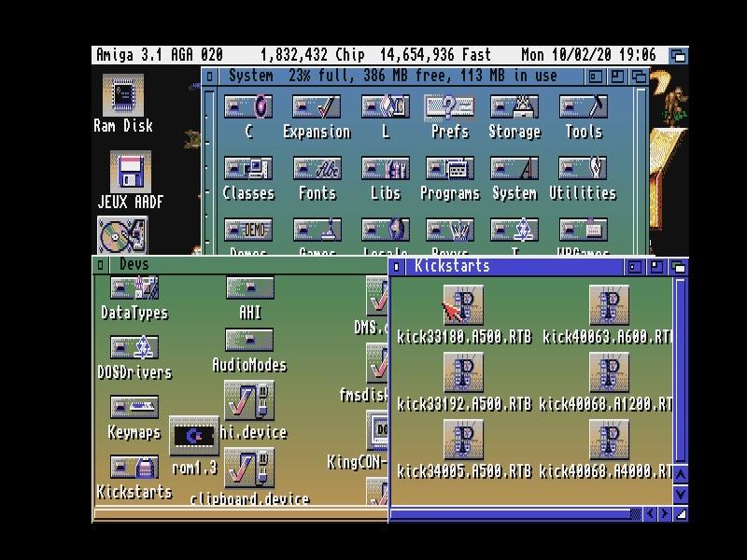Open the Expansion drawer
The image size is (747, 560).
[x=317, y=106]
